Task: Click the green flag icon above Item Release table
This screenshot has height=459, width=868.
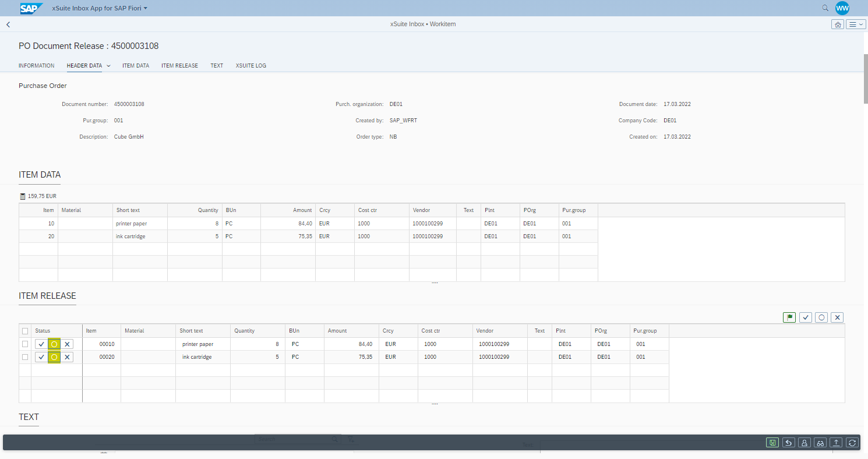Action: [x=789, y=317]
